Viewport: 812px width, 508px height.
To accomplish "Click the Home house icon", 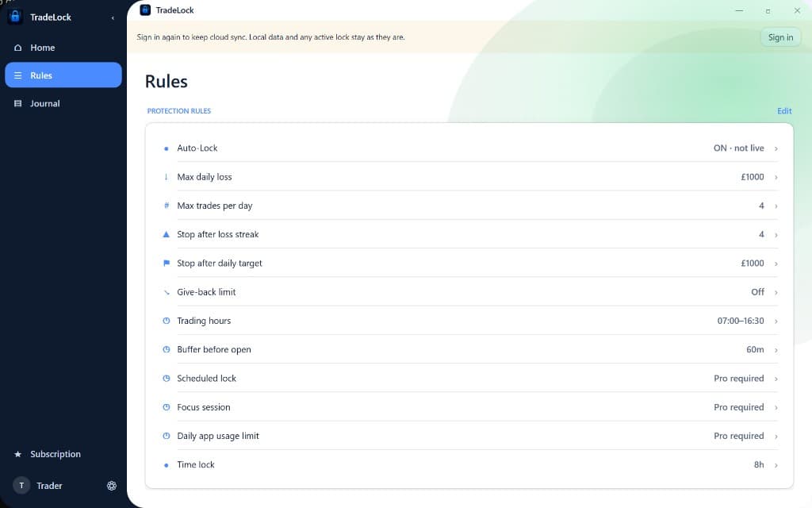I will coord(18,48).
